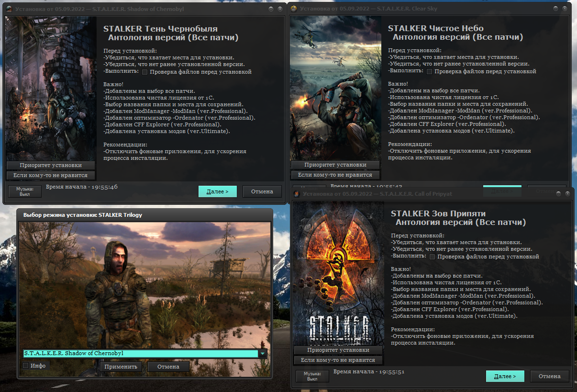This screenshot has height=392, width=577.
Task: Enable file check in Зов Припяти installer
Action: (432, 257)
